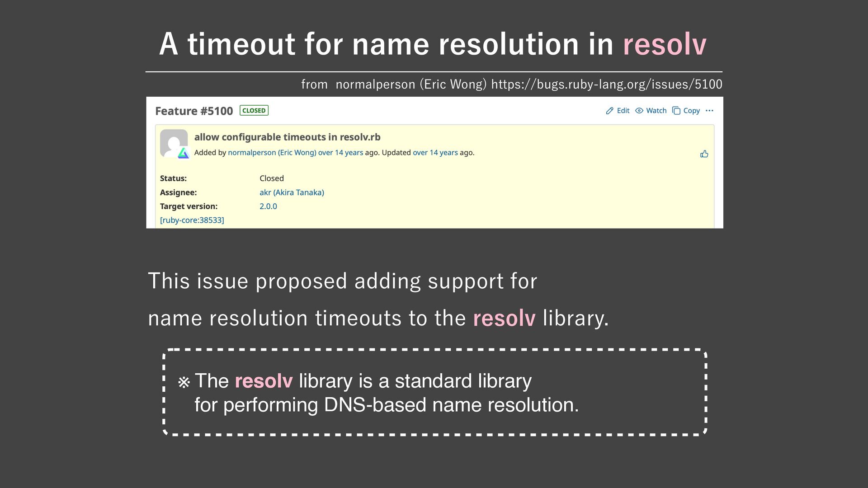Click the green CLOSED status badge
Screen dimensions: 868x488
(254, 111)
